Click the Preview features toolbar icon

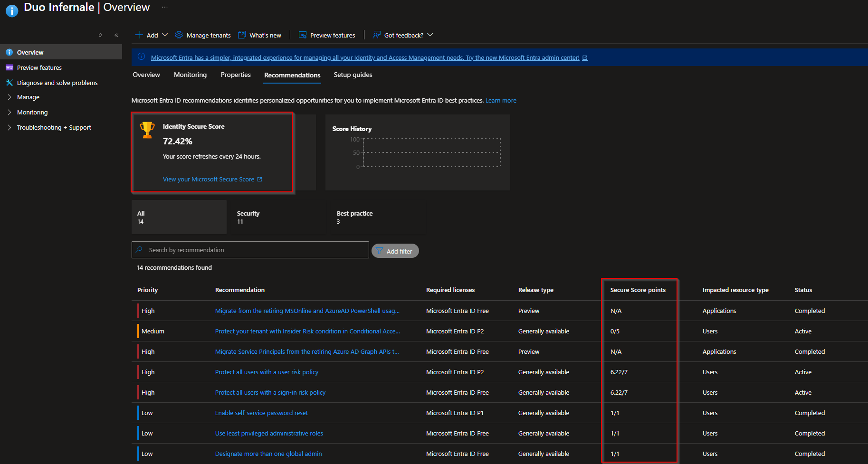click(x=303, y=35)
